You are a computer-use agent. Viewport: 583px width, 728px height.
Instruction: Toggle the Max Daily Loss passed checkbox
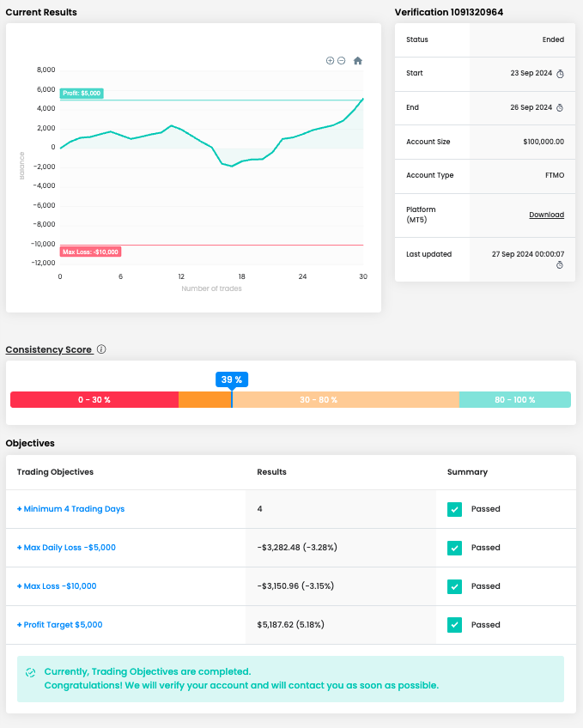454,548
